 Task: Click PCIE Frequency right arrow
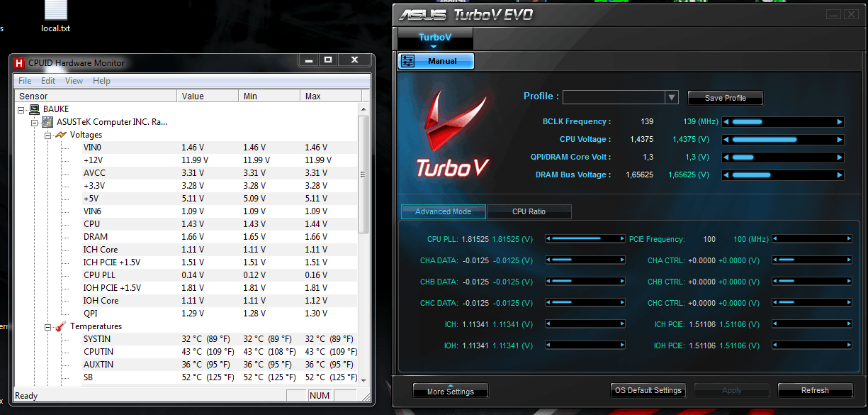(847, 239)
